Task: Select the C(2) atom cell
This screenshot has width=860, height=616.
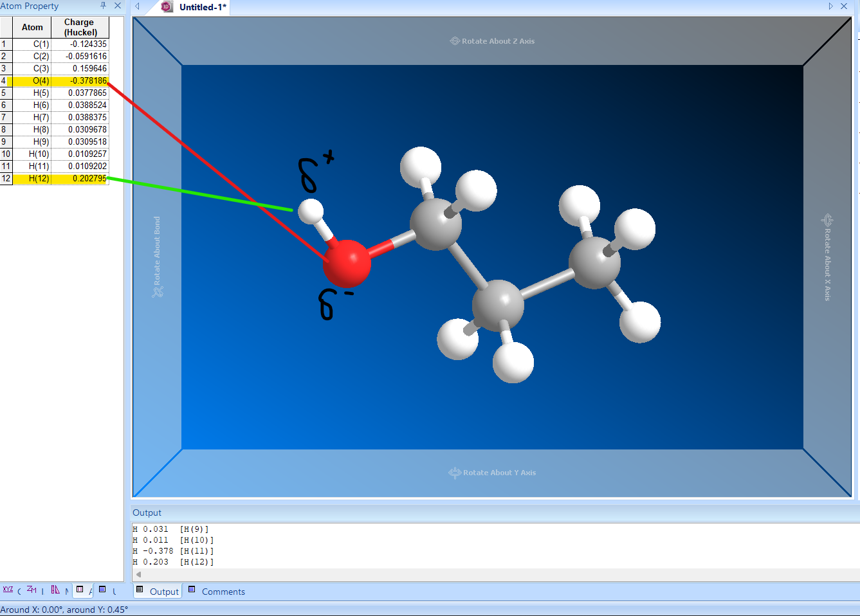Action: coord(32,57)
